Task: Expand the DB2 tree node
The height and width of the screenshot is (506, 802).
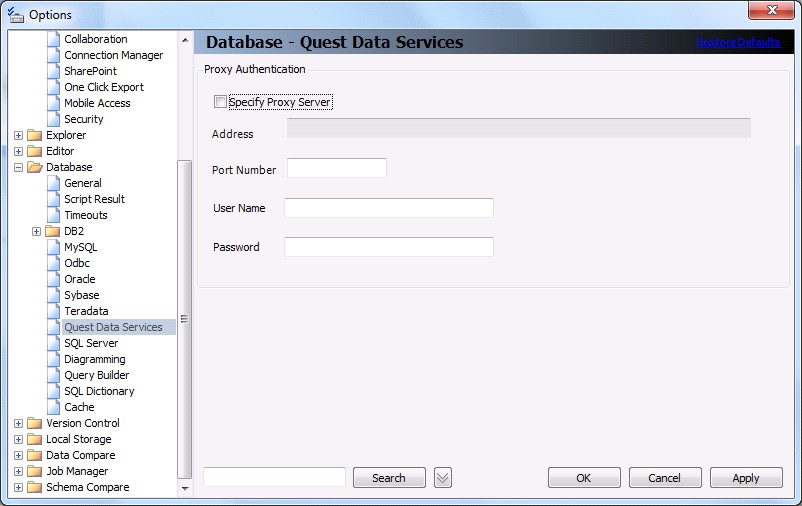Action: (x=36, y=231)
